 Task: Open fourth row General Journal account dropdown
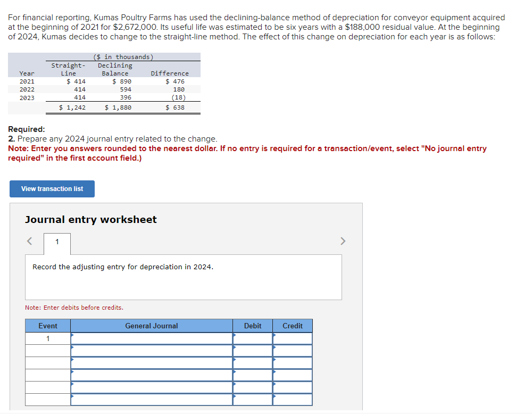152,375
